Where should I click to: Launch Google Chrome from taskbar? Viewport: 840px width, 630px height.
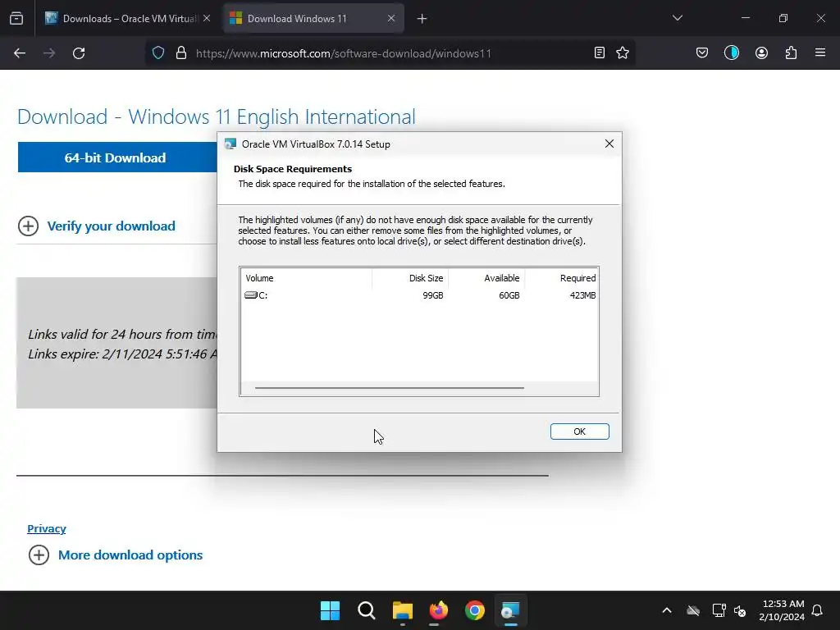(475, 610)
